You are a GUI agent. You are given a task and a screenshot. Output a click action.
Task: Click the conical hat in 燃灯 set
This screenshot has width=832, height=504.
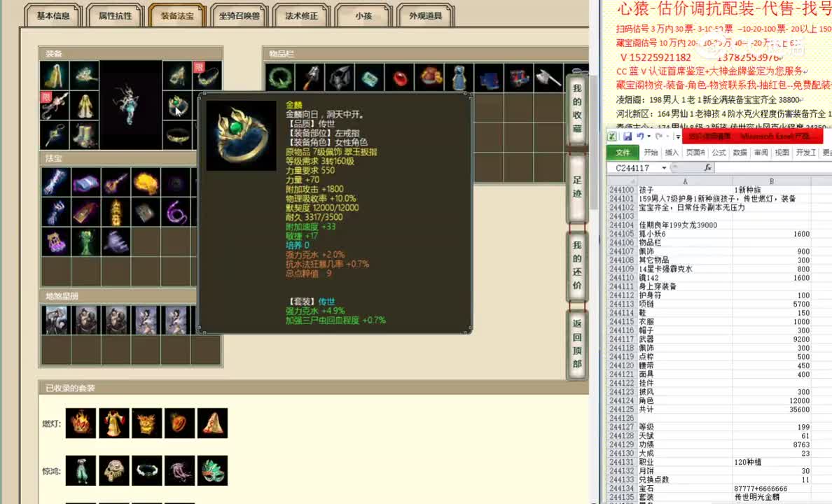click(x=212, y=423)
